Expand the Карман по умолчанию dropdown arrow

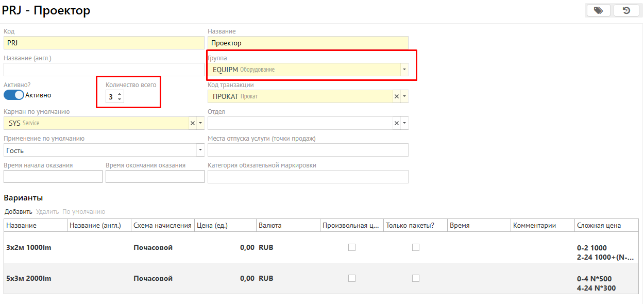(200, 123)
